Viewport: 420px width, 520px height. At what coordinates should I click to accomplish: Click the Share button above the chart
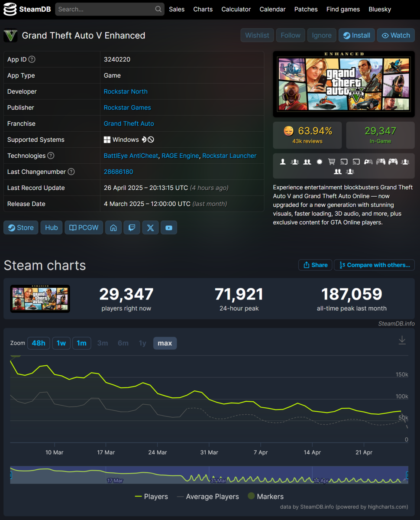[315, 265]
